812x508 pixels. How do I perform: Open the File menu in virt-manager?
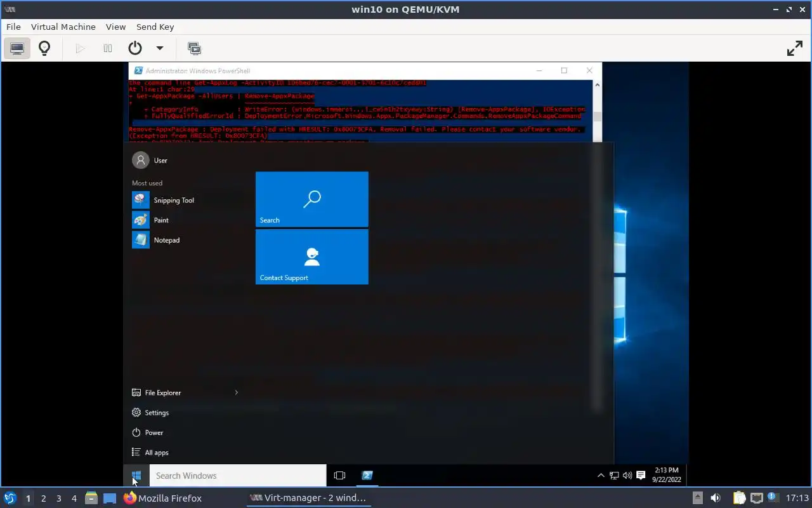click(x=13, y=27)
